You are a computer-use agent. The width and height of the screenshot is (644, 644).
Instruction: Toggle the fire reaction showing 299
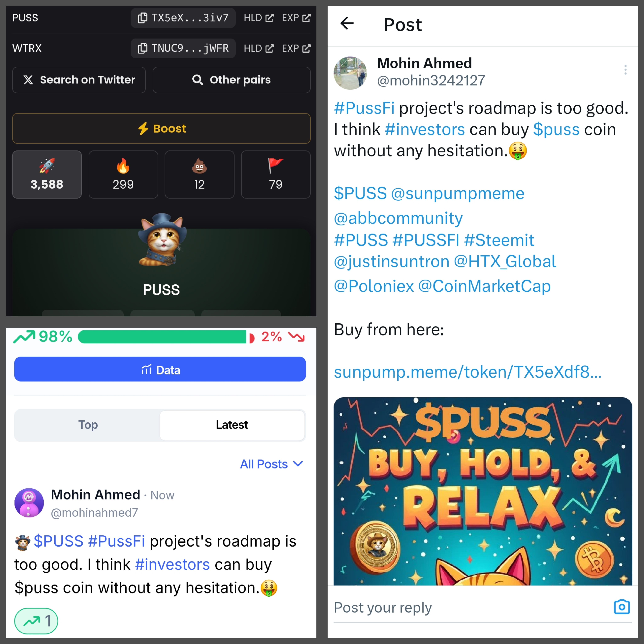click(x=123, y=174)
